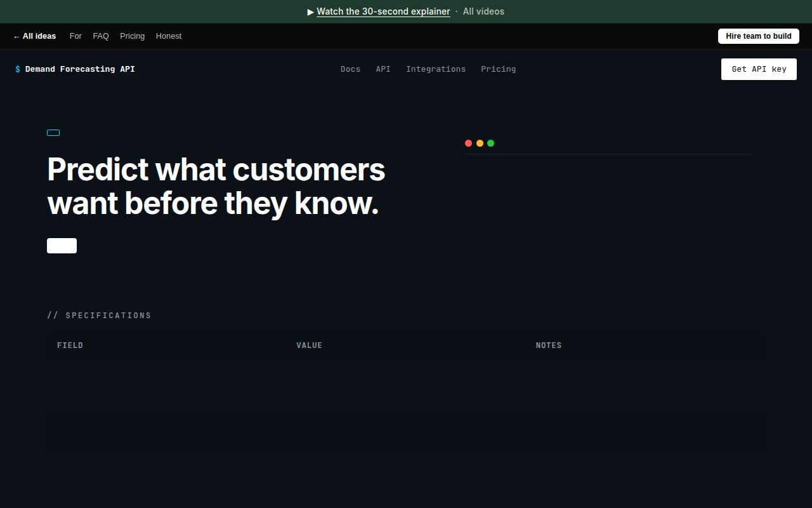The image size is (812, 508).
Task: Open Pricing in the top black bar
Action: pyautogui.click(x=132, y=36)
